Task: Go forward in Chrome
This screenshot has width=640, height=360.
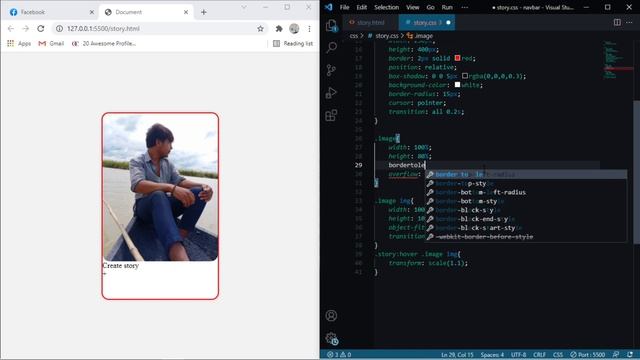Action: (x=25, y=29)
